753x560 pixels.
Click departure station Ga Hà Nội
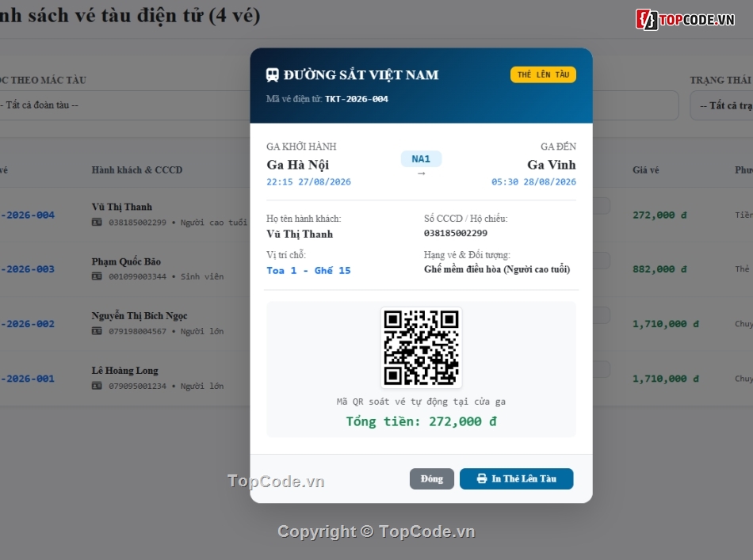298,165
